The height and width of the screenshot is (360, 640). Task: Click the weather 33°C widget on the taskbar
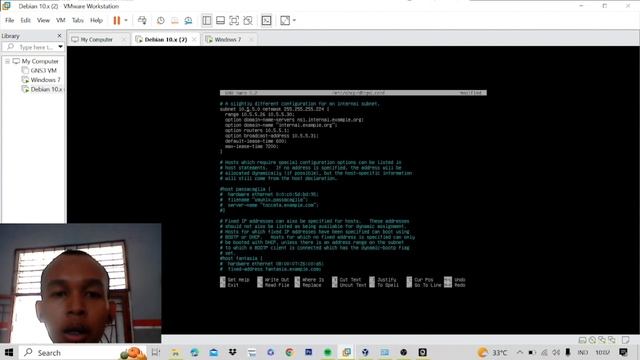click(x=493, y=352)
